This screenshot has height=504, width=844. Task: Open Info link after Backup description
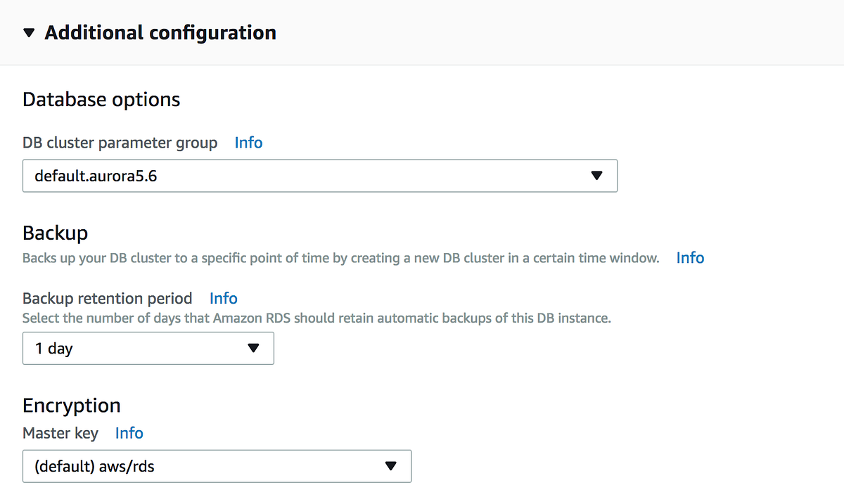coord(690,258)
